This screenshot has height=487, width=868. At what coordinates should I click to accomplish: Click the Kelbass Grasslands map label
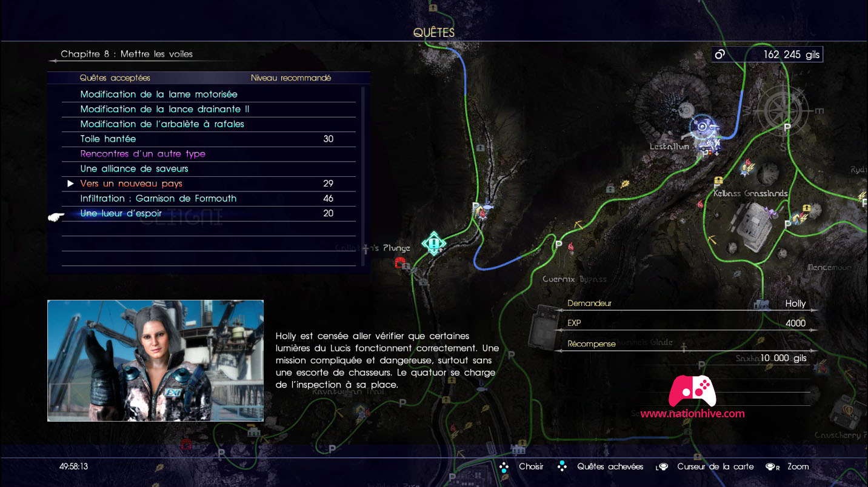point(750,194)
